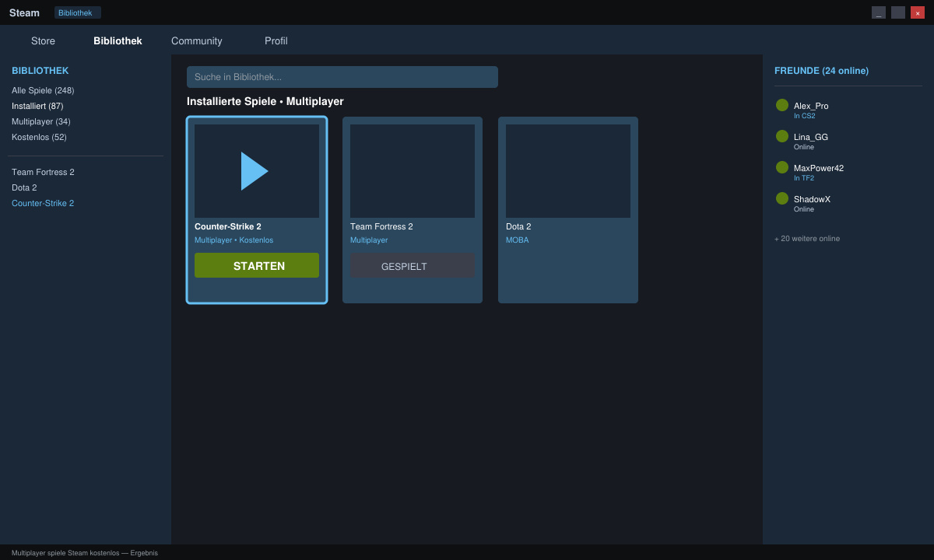Open the Steam menu in the title bar
Viewport: 934px width, 560px height.
tap(24, 12)
